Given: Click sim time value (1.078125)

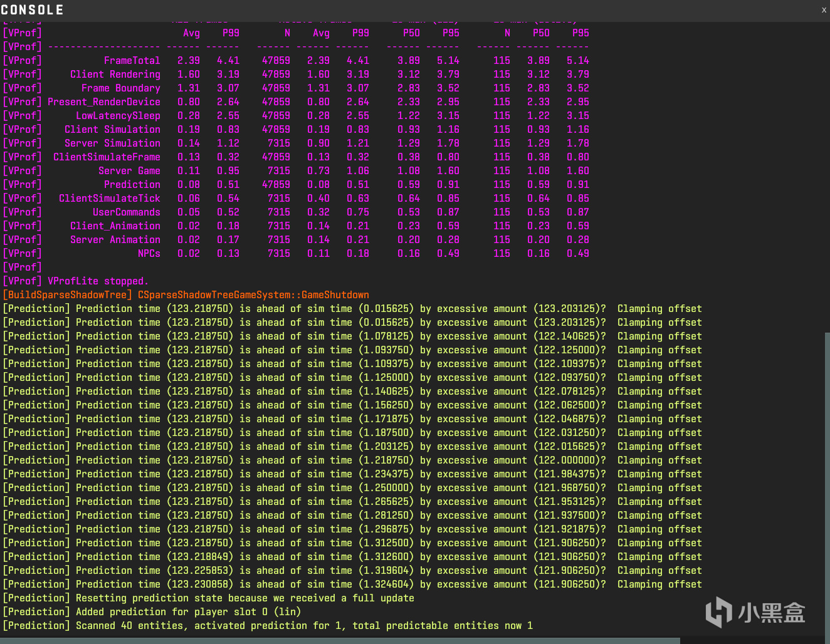Looking at the screenshot, I should click(386, 336).
